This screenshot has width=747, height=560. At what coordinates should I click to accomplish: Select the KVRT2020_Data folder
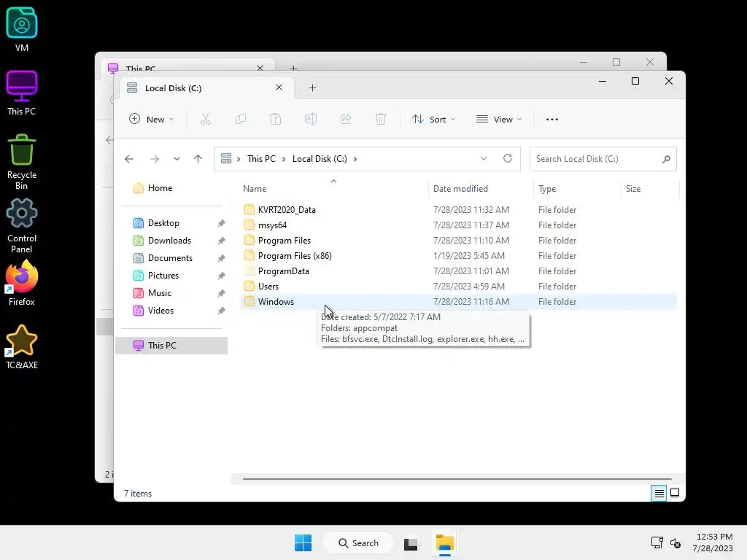point(458,210)
